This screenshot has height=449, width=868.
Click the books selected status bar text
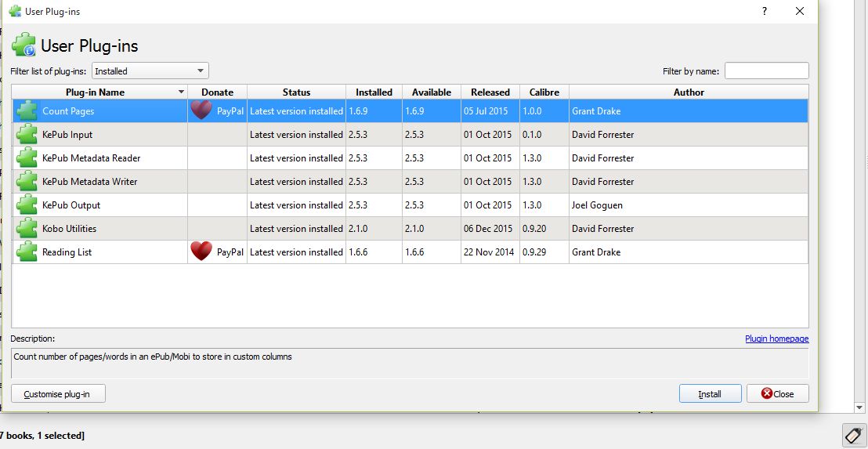[x=42, y=435]
